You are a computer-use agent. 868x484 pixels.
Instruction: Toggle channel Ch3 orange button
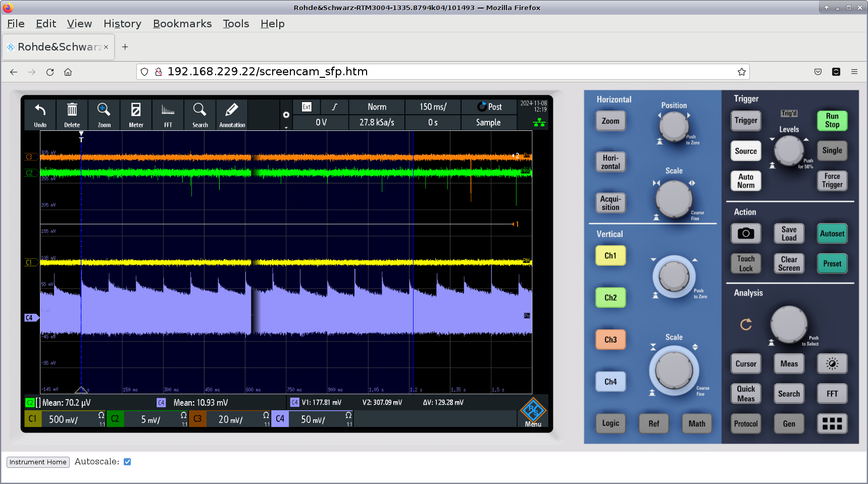[x=610, y=340]
